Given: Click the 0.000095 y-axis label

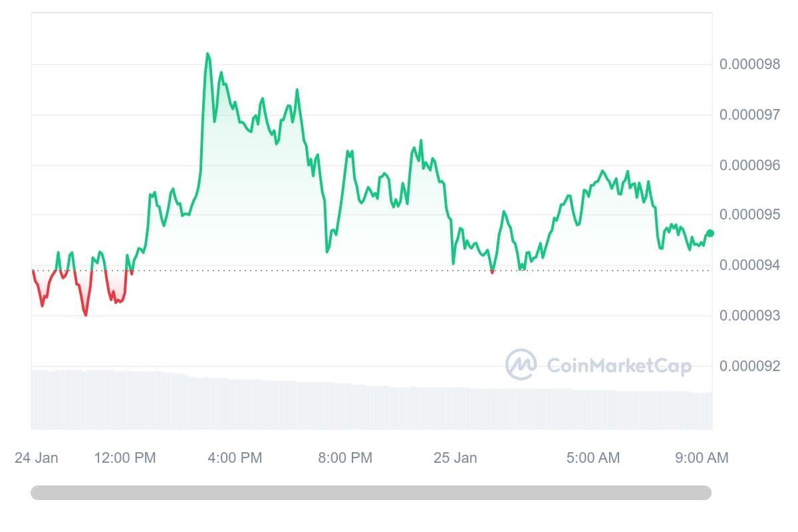Looking at the screenshot, I should coord(749,215).
